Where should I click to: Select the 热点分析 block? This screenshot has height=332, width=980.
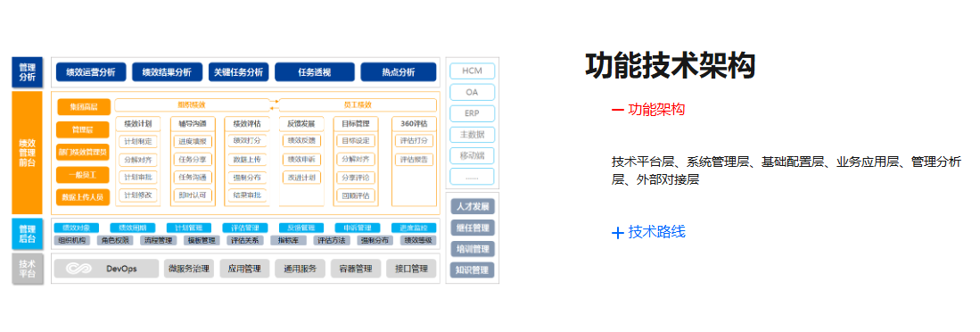(398, 72)
